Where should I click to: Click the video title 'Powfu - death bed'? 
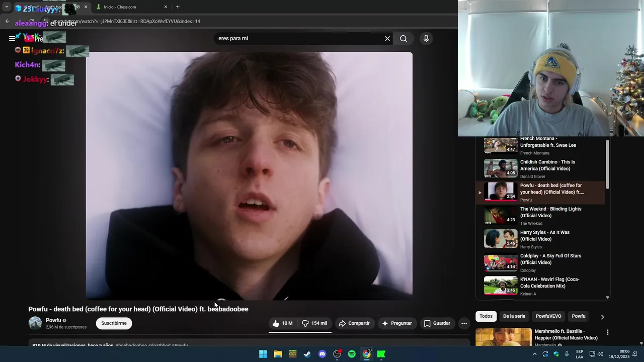click(x=138, y=309)
